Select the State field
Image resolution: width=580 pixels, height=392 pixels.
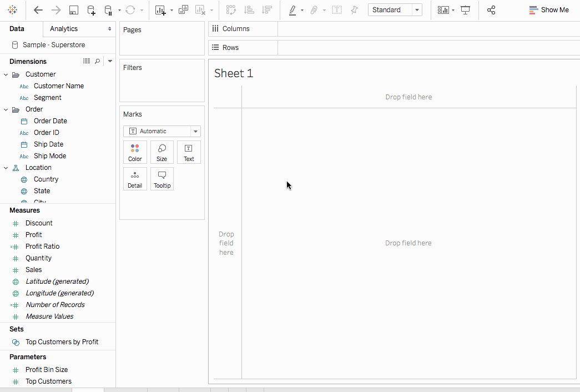pyautogui.click(x=42, y=191)
